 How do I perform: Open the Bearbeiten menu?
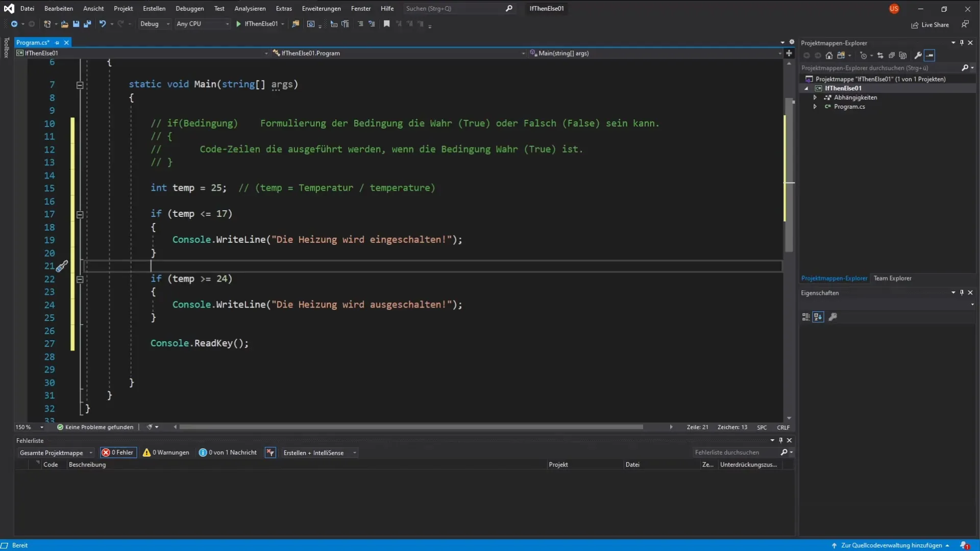coord(59,9)
